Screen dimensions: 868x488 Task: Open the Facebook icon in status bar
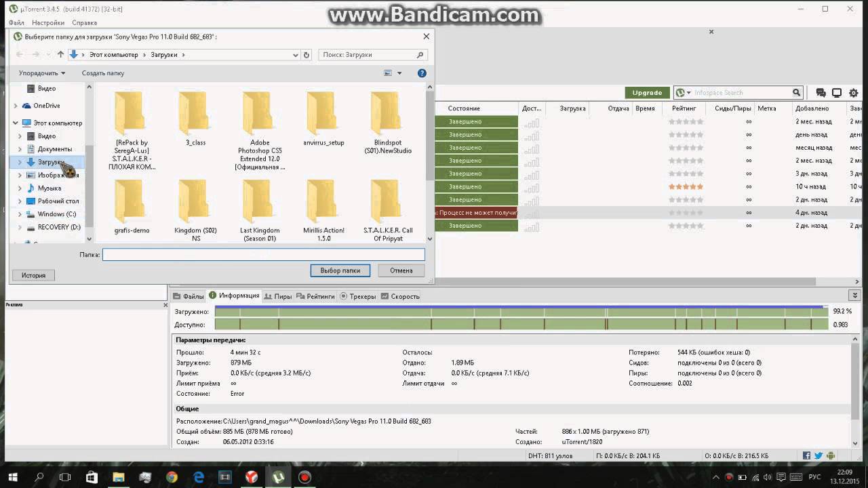806,456
